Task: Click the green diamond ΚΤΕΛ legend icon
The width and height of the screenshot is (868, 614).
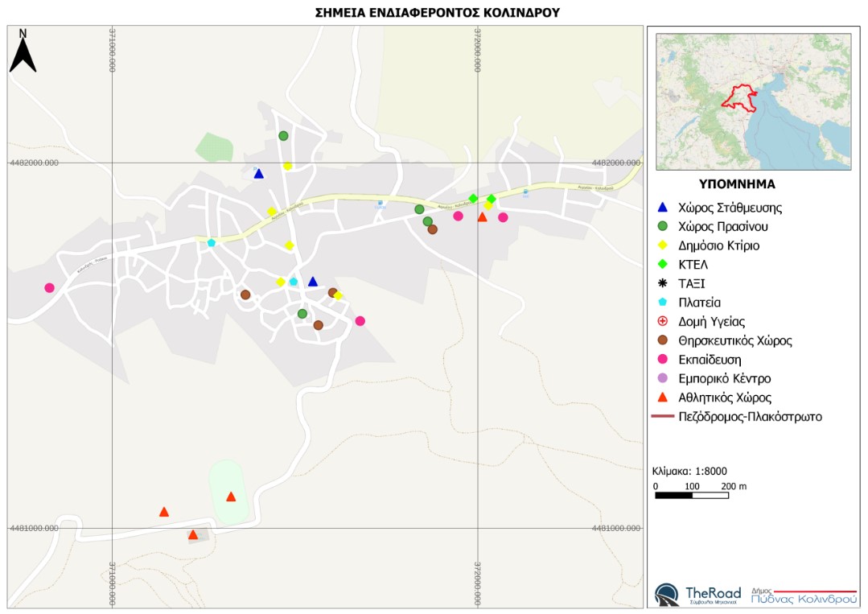Action: [662, 265]
